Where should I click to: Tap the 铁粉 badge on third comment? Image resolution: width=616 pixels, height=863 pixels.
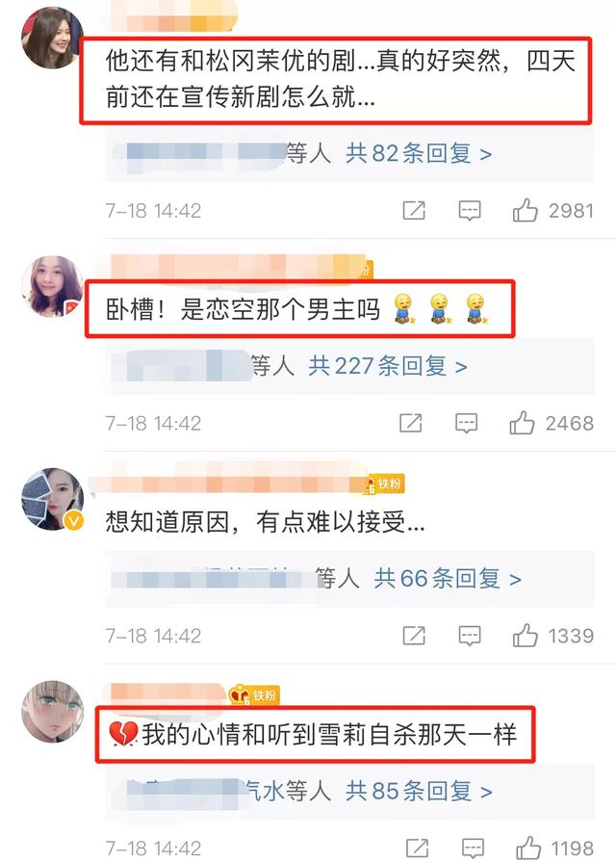(384, 484)
